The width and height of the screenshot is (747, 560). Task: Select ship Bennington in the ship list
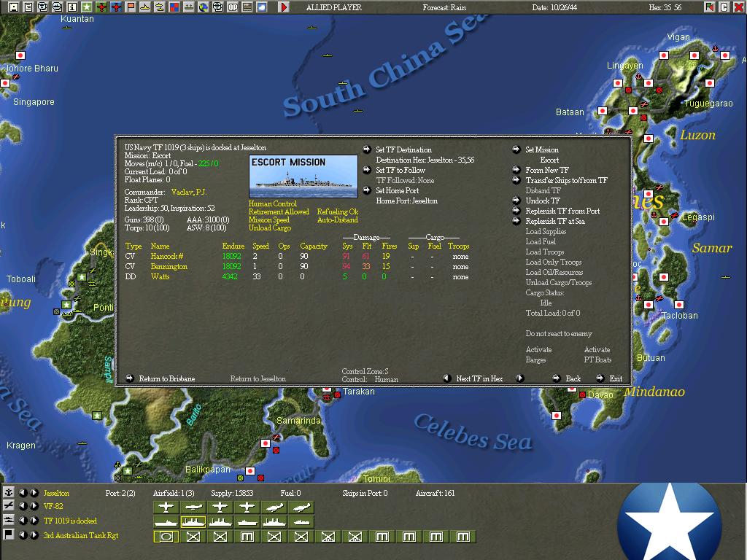(169, 267)
